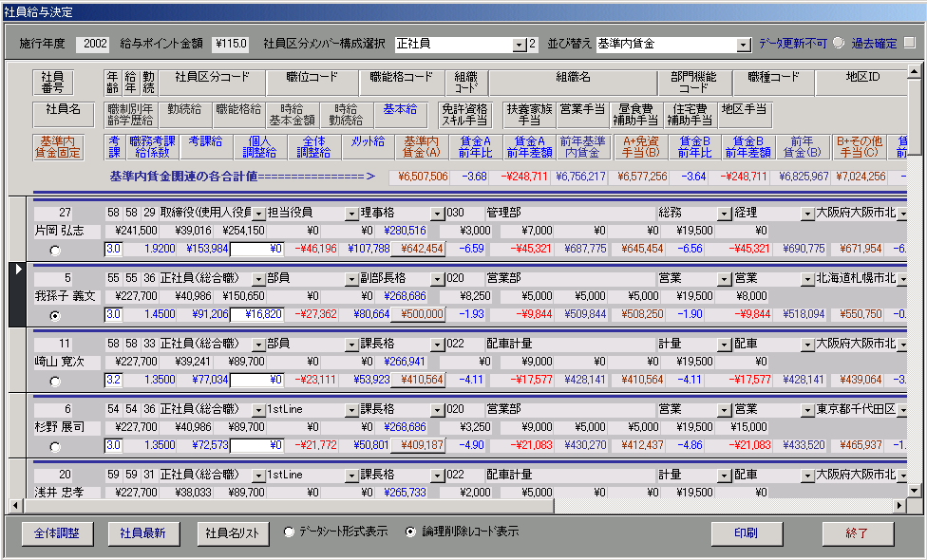The height and width of the screenshot is (560, 927).
Task: Open 経理 job type dropdown
Action: (807, 214)
